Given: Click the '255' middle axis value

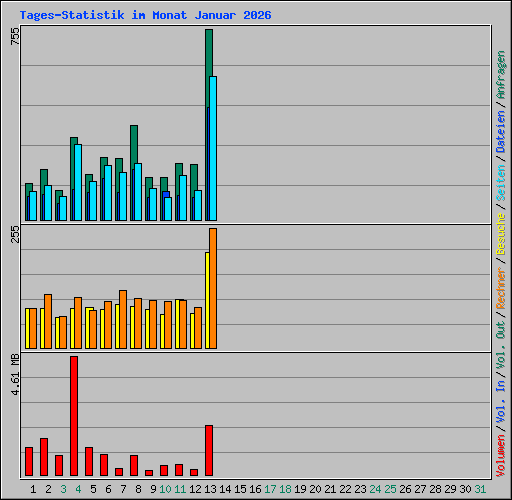Looking at the screenshot, I should point(15,234).
